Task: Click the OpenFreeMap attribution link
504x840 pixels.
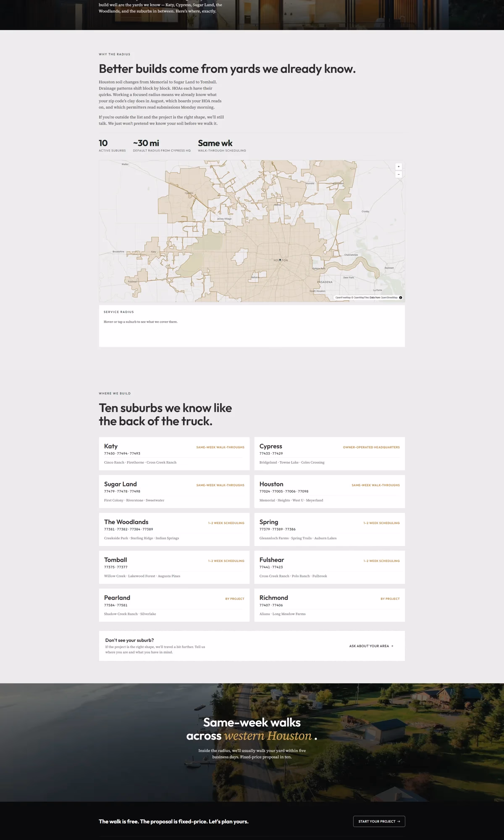Action: (x=343, y=297)
